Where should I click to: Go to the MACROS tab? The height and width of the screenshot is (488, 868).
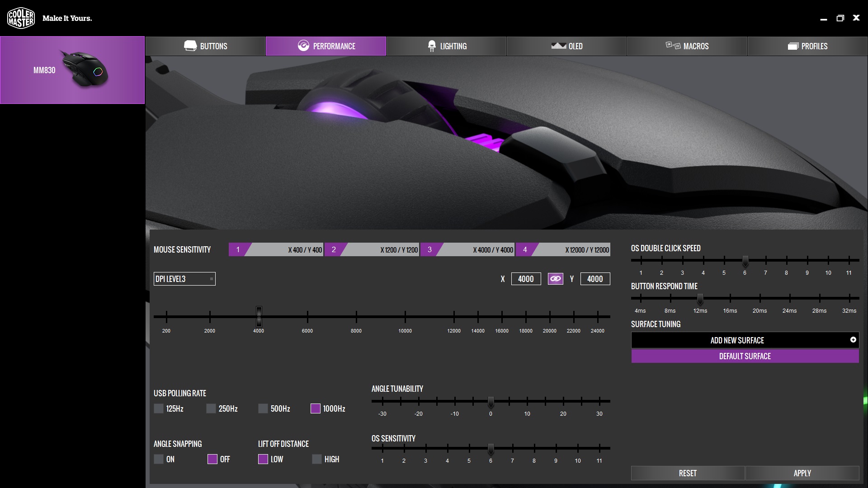687,46
